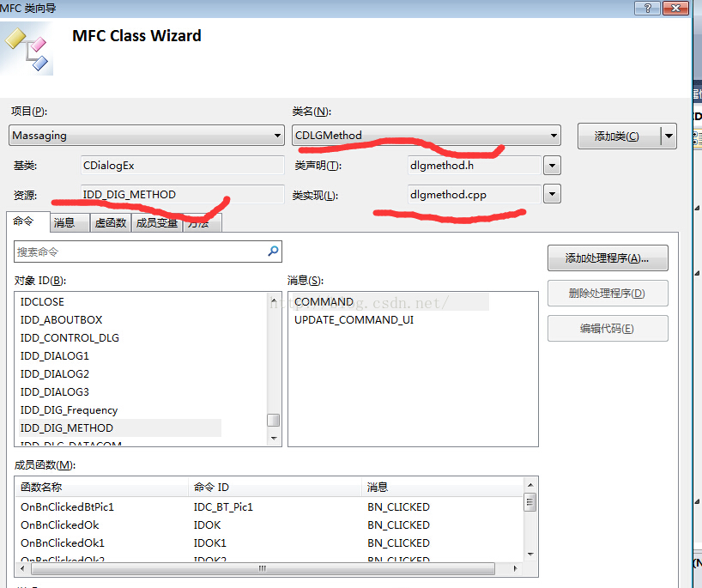Click member functions list scroll up arrow
702x588 pixels.
530,484
